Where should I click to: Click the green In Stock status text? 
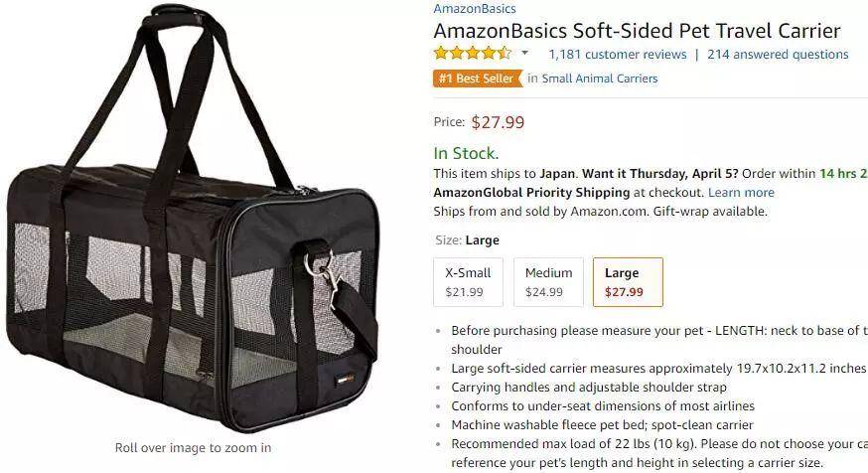466,153
